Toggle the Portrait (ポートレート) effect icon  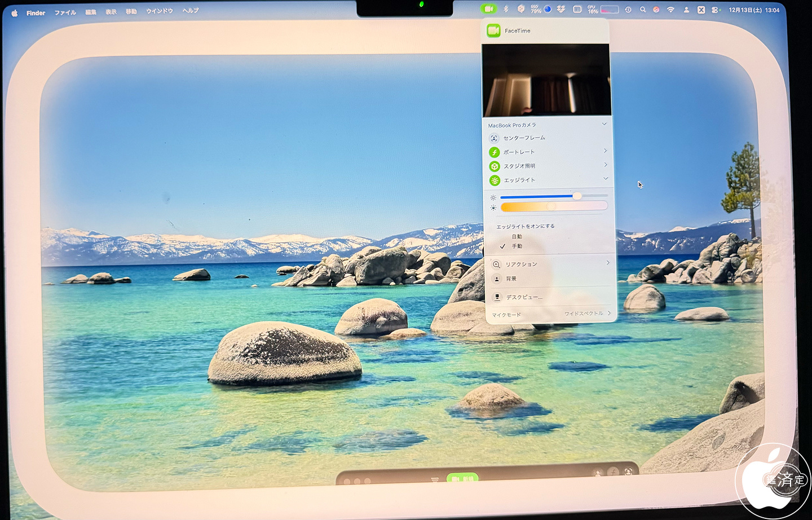[x=494, y=152]
